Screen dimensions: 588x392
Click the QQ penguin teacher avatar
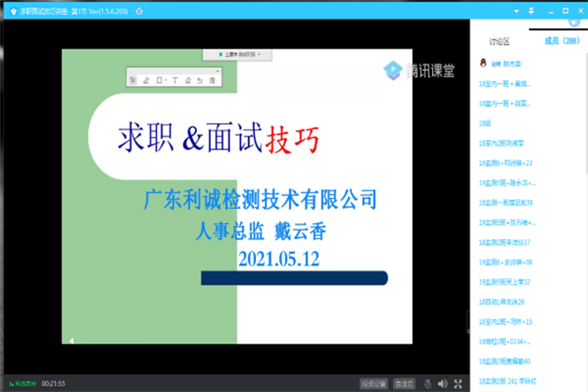[483, 63]
